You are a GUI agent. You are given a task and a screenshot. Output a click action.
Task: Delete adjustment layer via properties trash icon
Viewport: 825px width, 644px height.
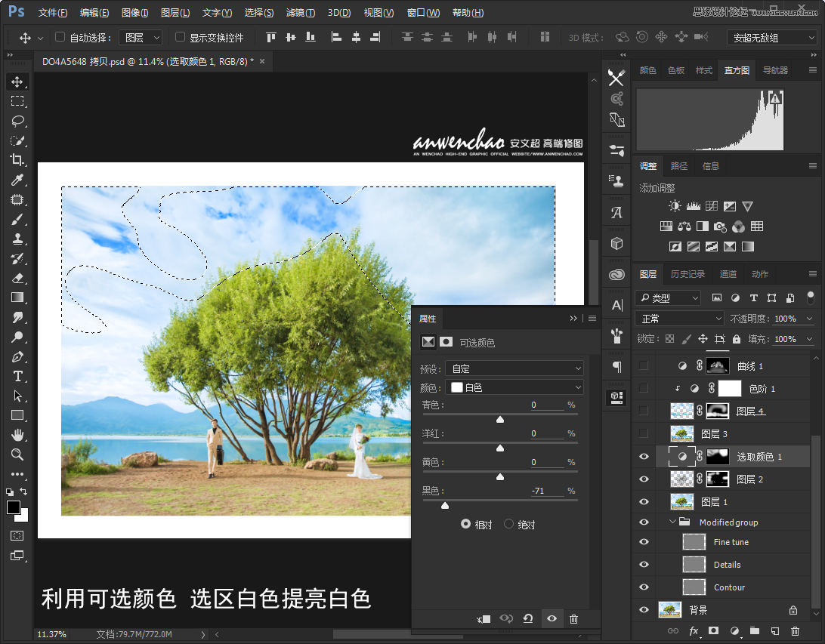click(x=573, y=619)
